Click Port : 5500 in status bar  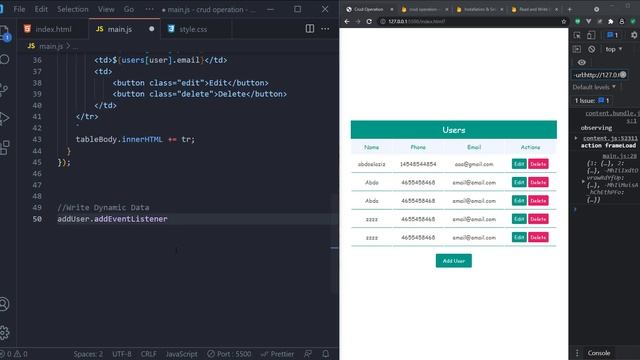[229, 354]
